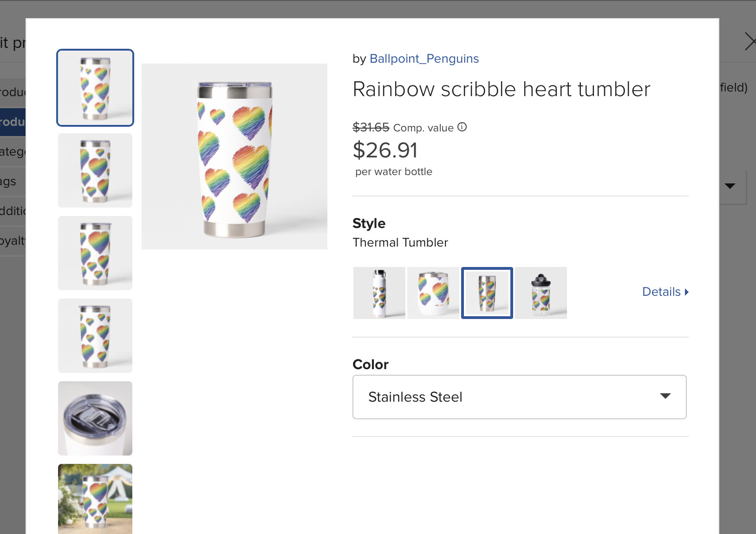Image resolution: width=756 pixels, height=534 pixels.
Task: Open the background dropdown arrow at right
Action: point(730,186)
